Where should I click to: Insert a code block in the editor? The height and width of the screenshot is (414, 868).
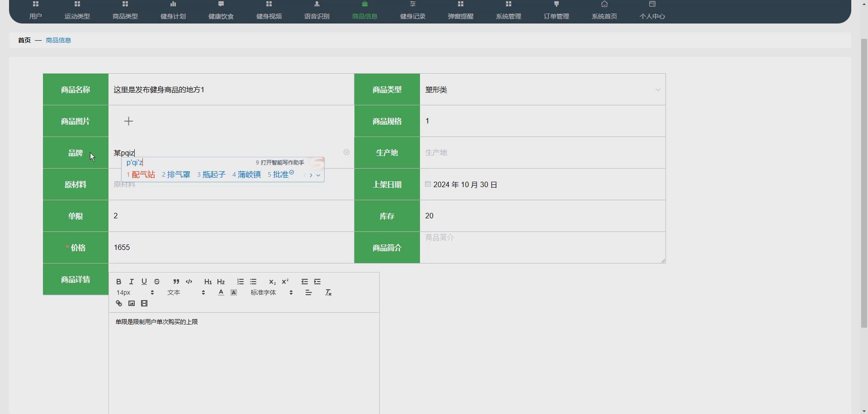tap(189, 282)
